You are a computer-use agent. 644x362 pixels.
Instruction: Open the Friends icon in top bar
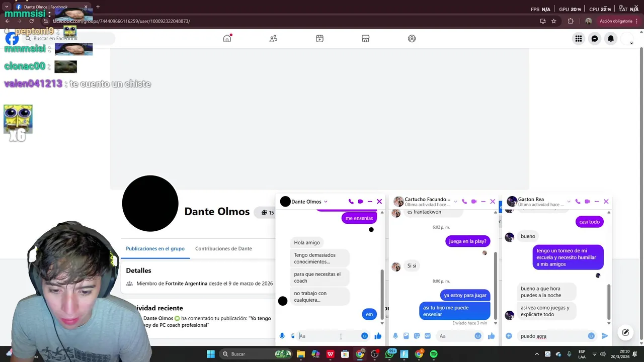[x=273, y=39]
